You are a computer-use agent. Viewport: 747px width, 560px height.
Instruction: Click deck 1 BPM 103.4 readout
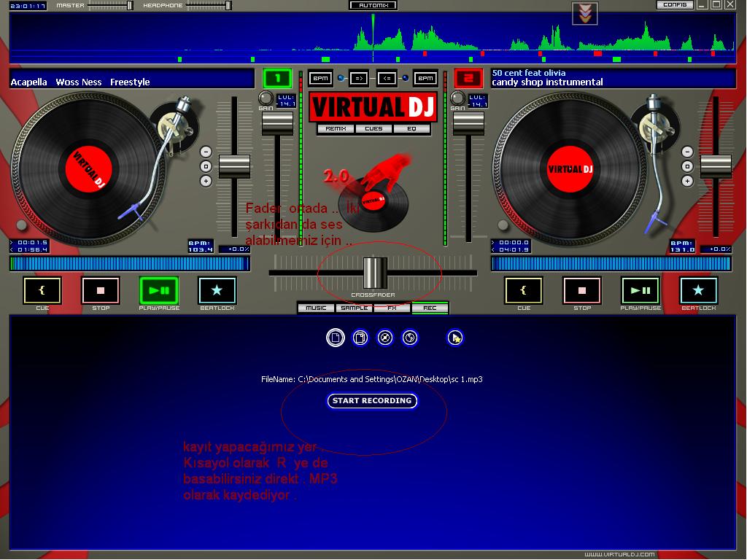(201, 246)
